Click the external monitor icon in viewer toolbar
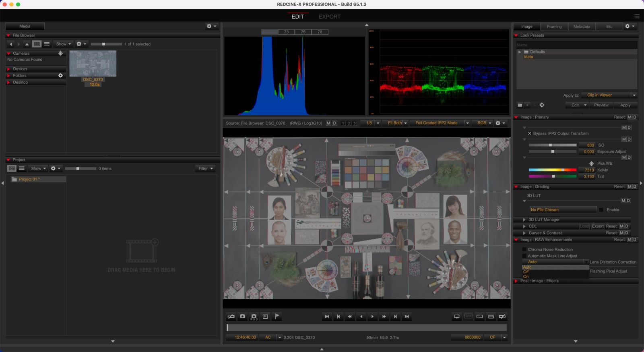Screen dimensions: 644x352 coord(457,317)
